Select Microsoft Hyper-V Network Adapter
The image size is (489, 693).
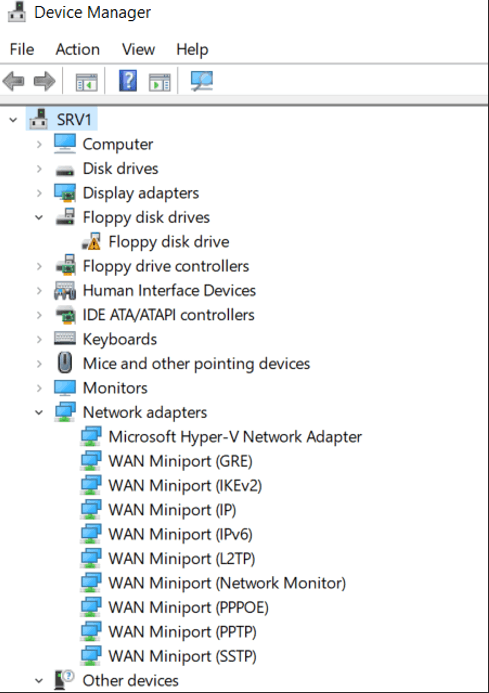click(235, 437)
